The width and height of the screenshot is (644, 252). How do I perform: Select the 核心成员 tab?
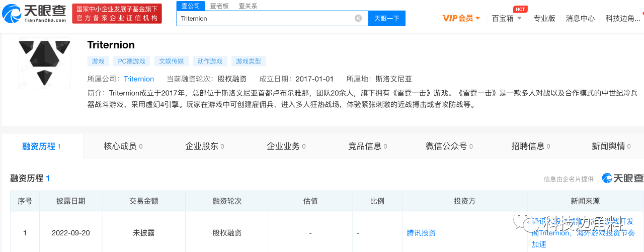123,146
